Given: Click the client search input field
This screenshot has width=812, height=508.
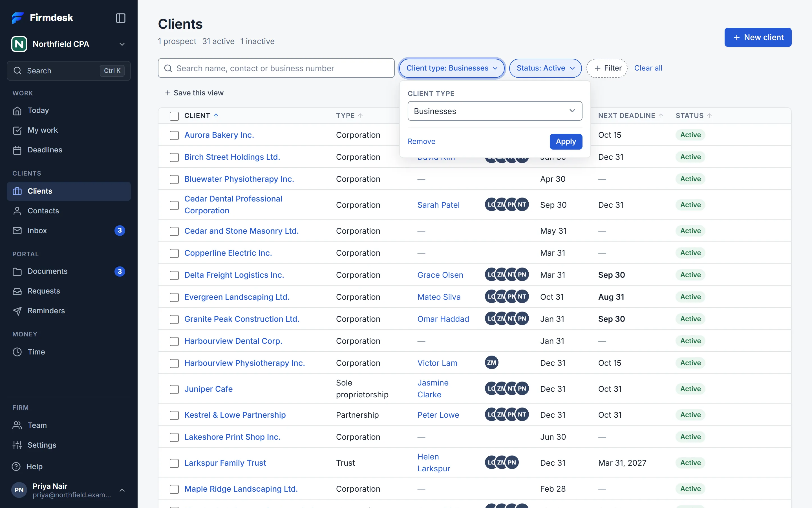Looking at the screenshot, I should 276,68.
